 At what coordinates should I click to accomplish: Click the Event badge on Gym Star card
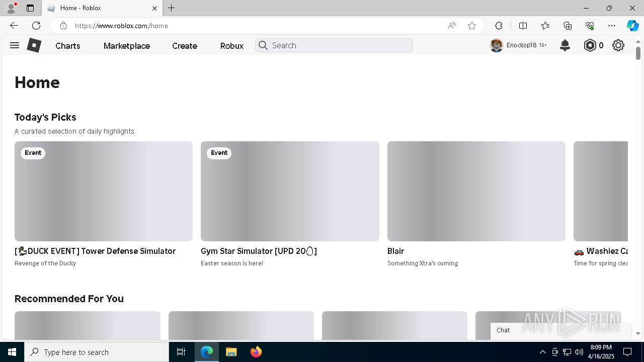coord(219,153)
